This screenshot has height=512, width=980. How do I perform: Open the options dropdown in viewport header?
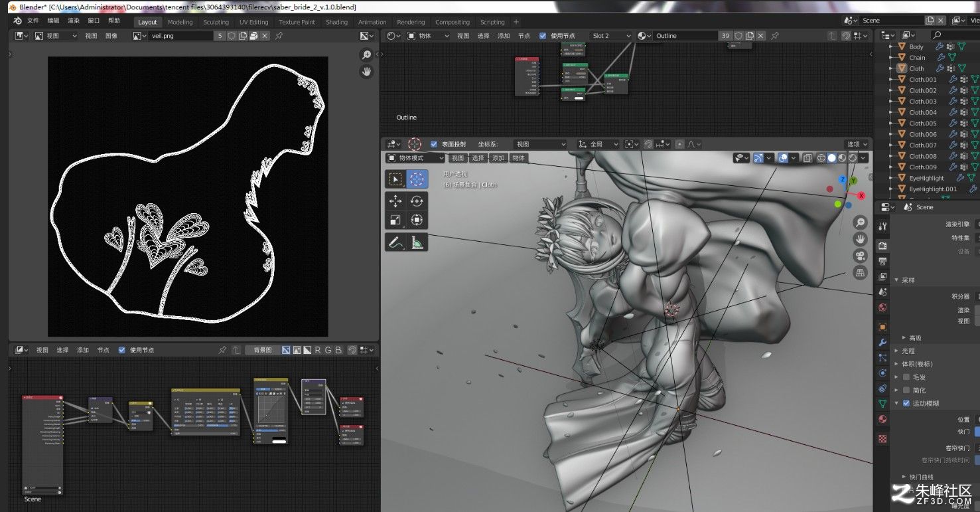pyautogui.click(x=857, y=144)
